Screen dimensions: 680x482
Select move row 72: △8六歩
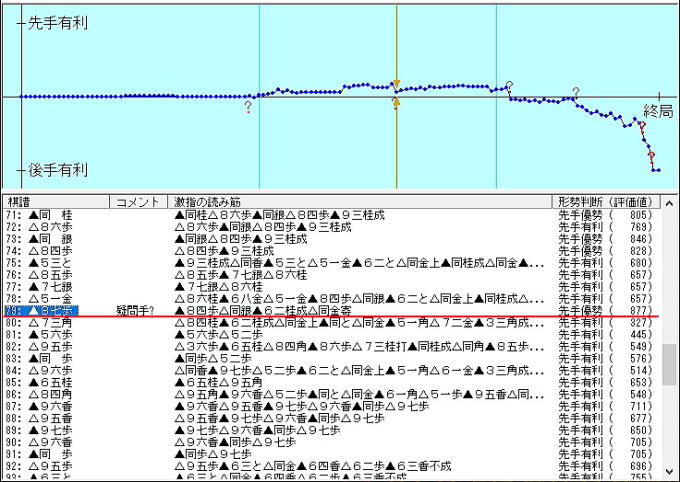pyautogui.click(x=331, y=227)
